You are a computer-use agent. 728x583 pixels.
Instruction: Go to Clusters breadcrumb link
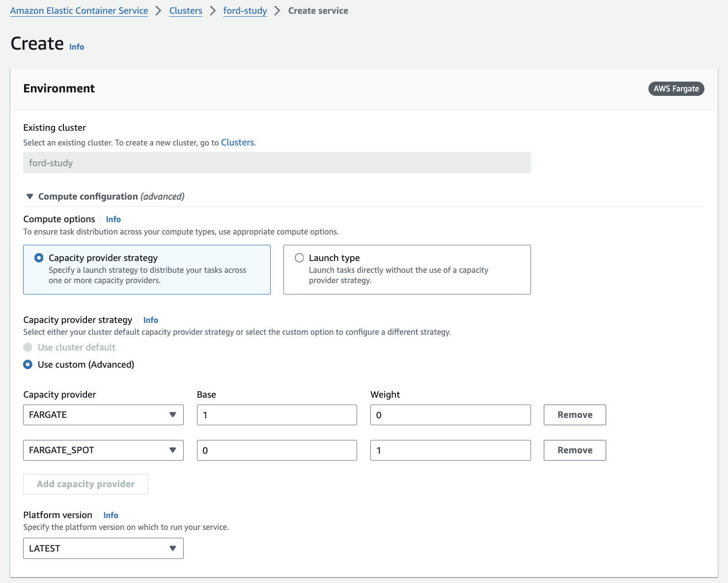[186, 11]
